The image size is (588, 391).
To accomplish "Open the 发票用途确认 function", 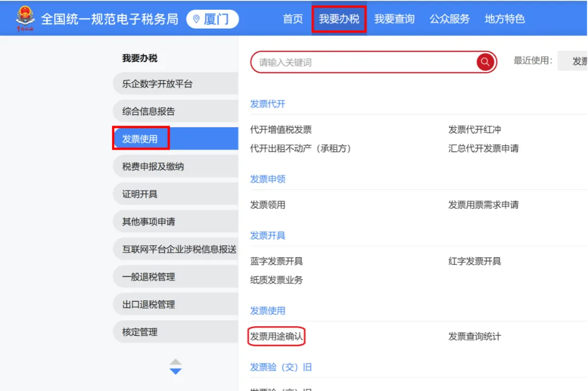I will [275, 337].
